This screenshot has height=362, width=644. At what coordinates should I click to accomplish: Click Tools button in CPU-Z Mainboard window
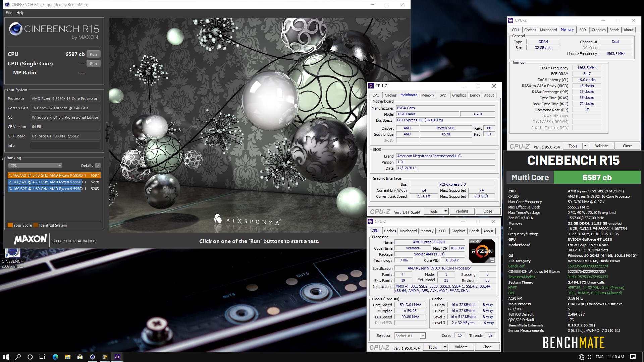click(433, 211)
